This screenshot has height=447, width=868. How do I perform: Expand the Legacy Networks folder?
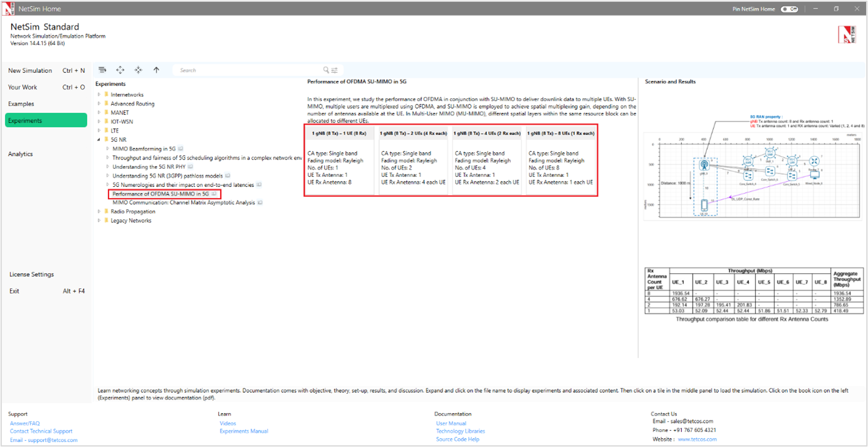coord(98,221)
